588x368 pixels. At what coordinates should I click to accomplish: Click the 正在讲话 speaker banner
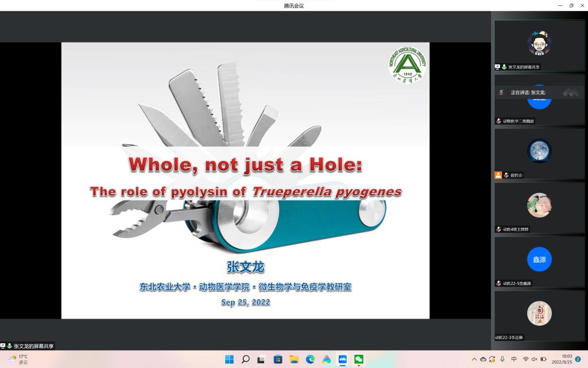[527, 93]
